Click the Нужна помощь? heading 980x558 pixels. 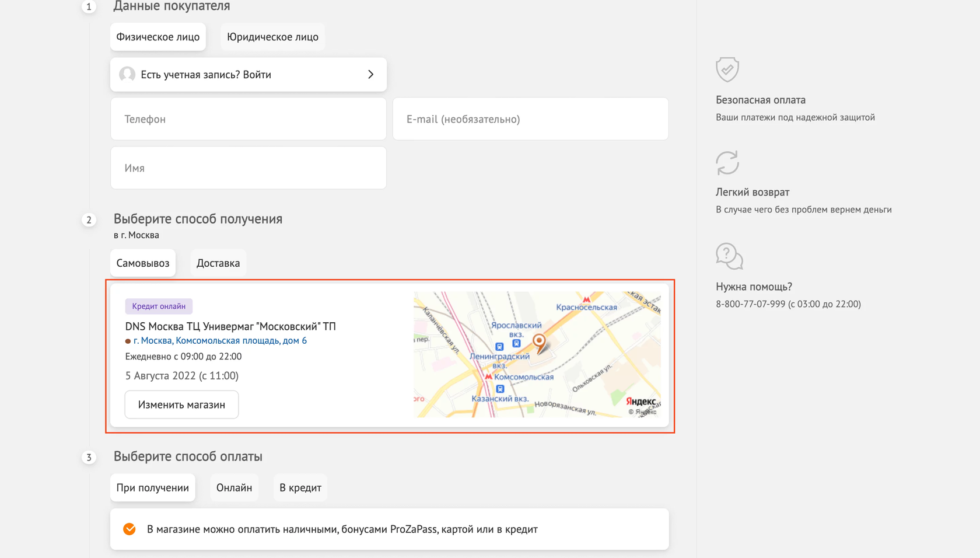(x=754, y=287)
